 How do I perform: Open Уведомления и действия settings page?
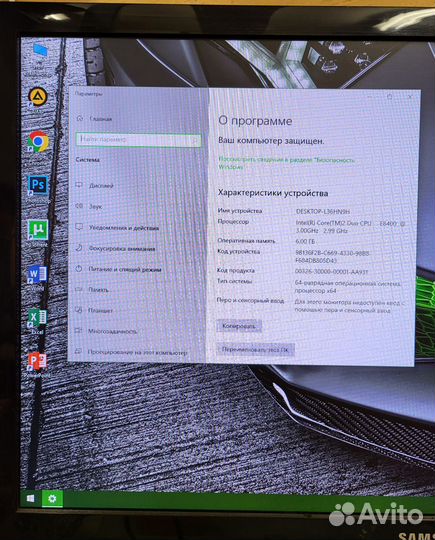click(124, 228)
